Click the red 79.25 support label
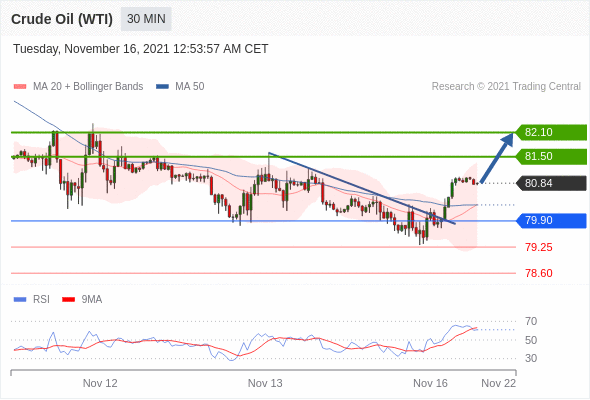 point(539,247)
